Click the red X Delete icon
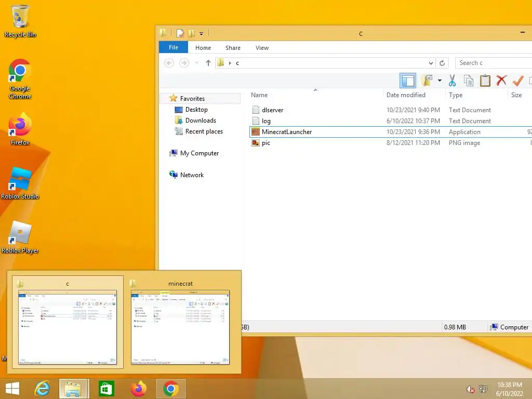 501,81
